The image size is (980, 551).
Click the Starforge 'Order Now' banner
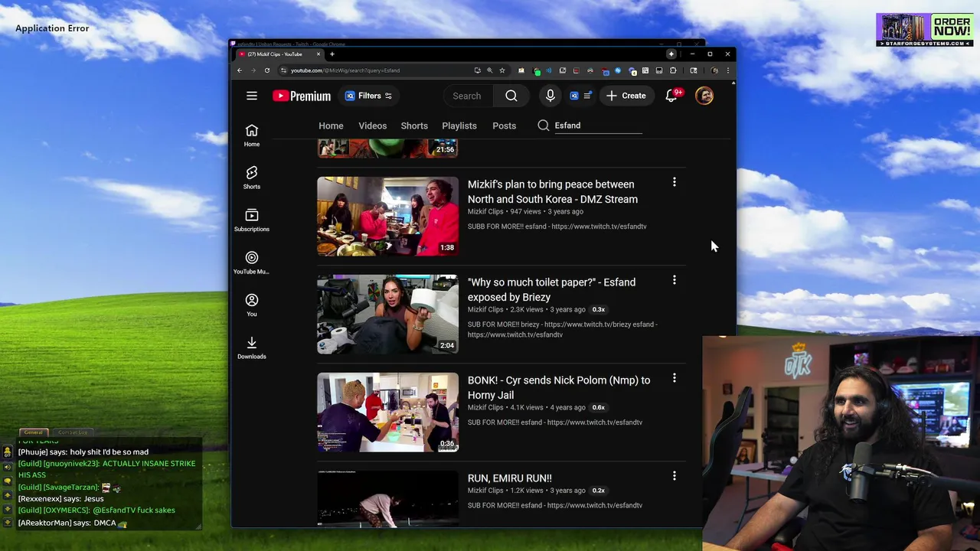925,31
